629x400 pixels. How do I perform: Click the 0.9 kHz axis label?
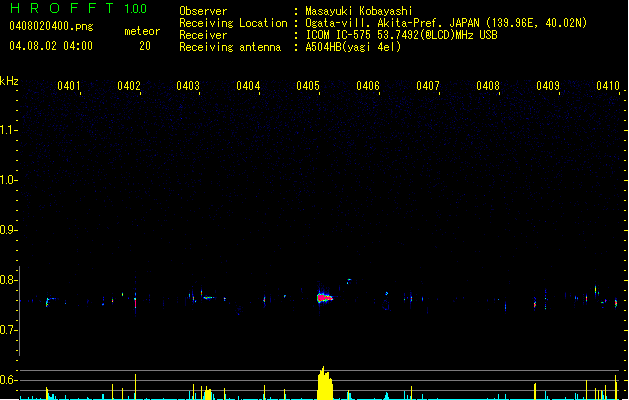click(8, 229)
